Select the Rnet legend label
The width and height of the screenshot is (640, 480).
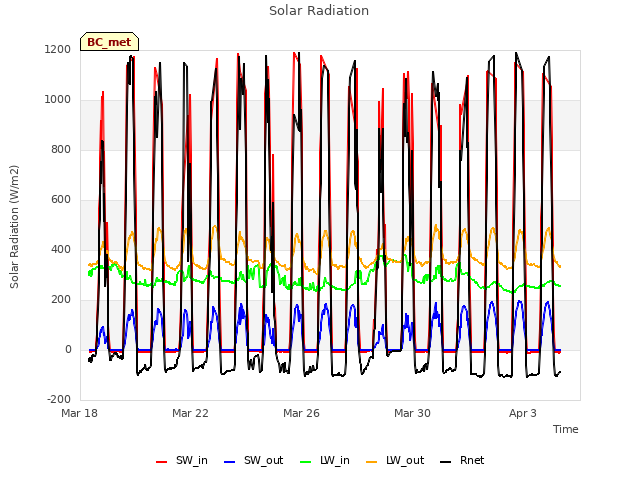(x=472, y=460)
